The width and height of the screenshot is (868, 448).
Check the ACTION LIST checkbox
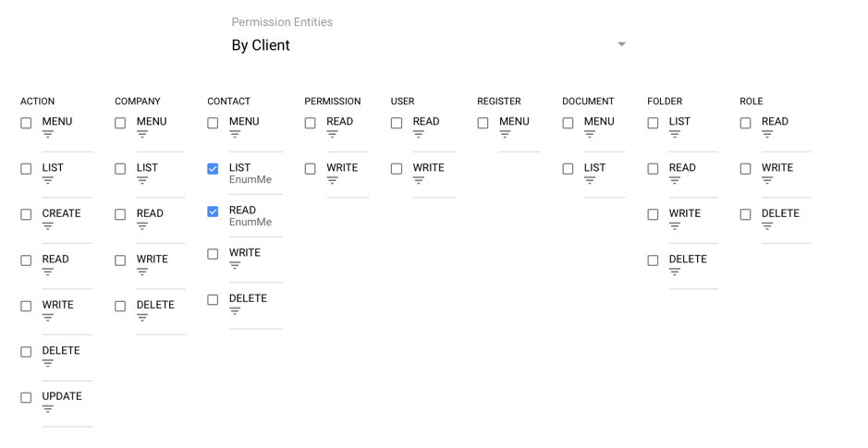coord(26,169)
